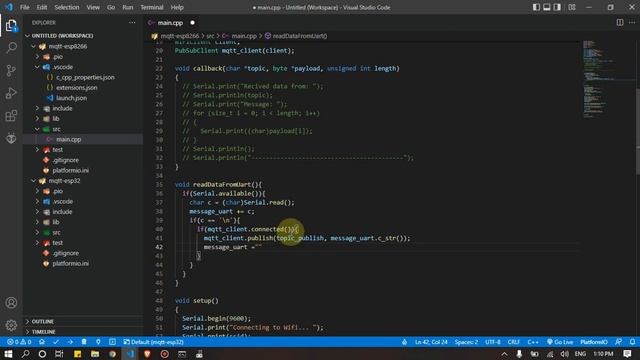
Task: Open the Edit menu
Action: pyautogui.click(x=42, y=7)
